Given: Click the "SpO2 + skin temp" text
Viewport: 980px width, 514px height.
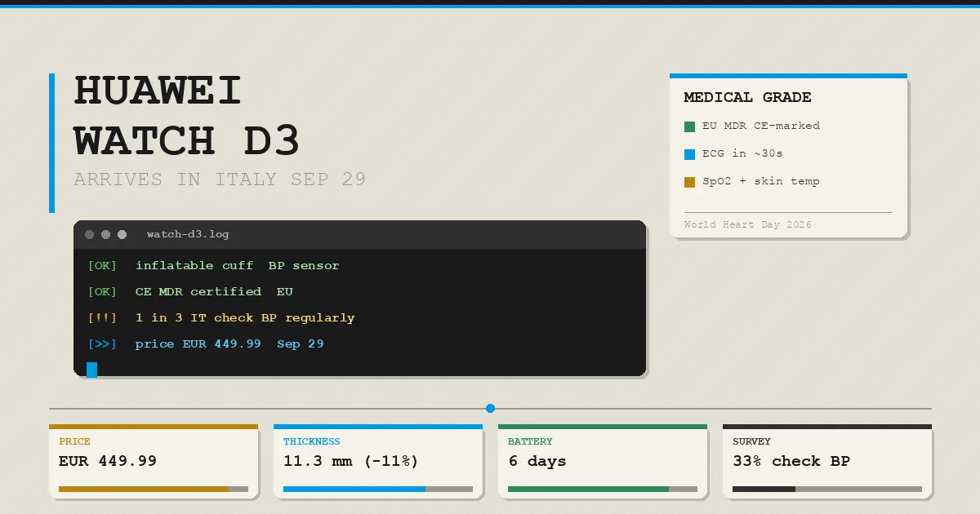Looking at the screenshot, I should point(761,182).
